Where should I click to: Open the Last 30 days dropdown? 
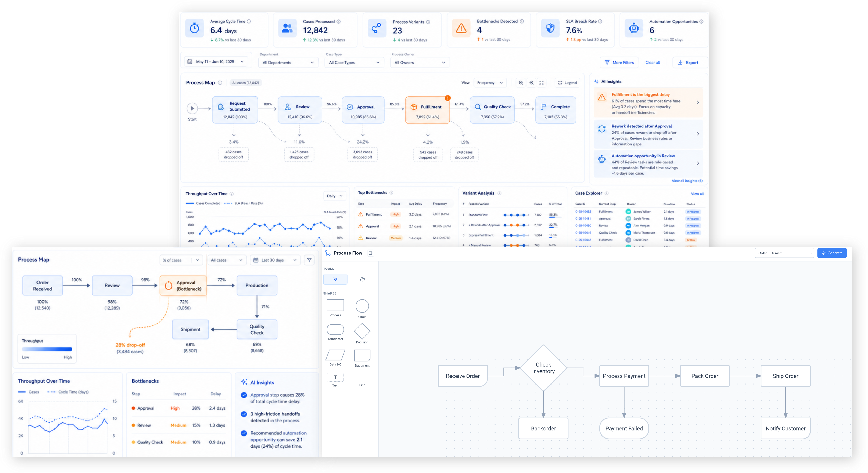tap(275, 260)
